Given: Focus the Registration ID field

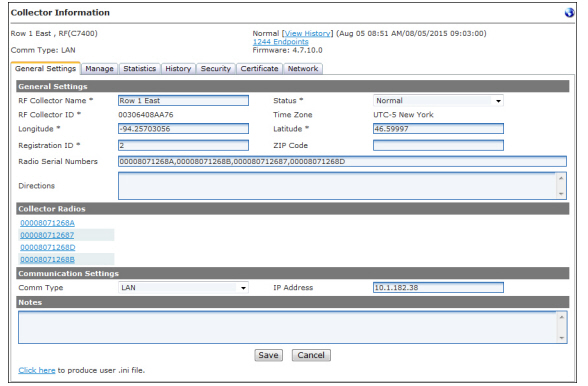Looking at the screenshot, I should [x=183, y=145].
